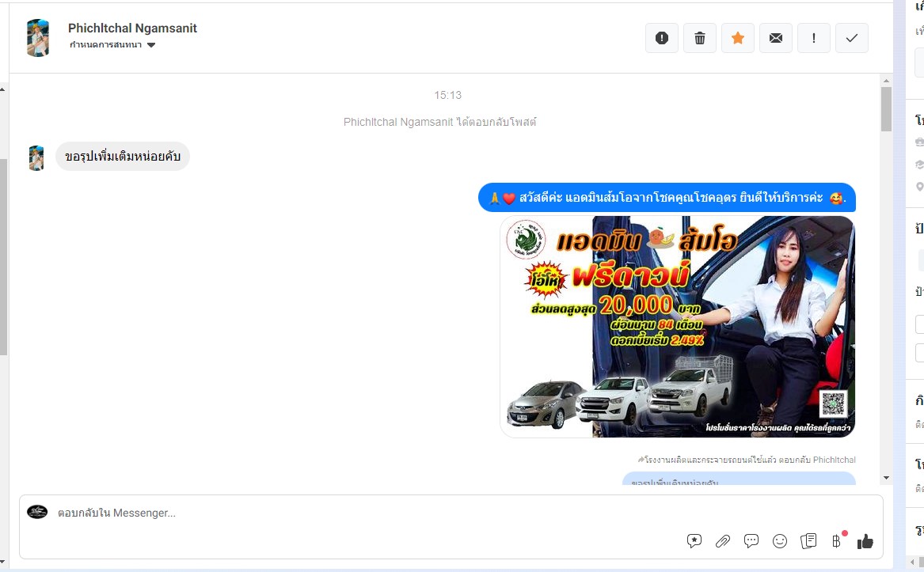
Task: Open the promotional car ad image
Action: coord(677,326)
